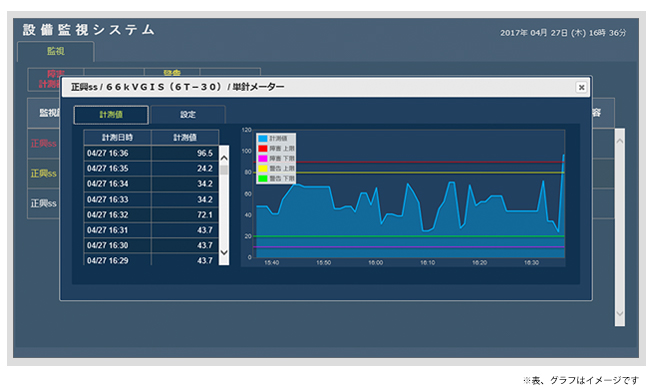Select row 04/27 16:29
The height and width of the screenshot is (390, 653).
coord(151,260)
